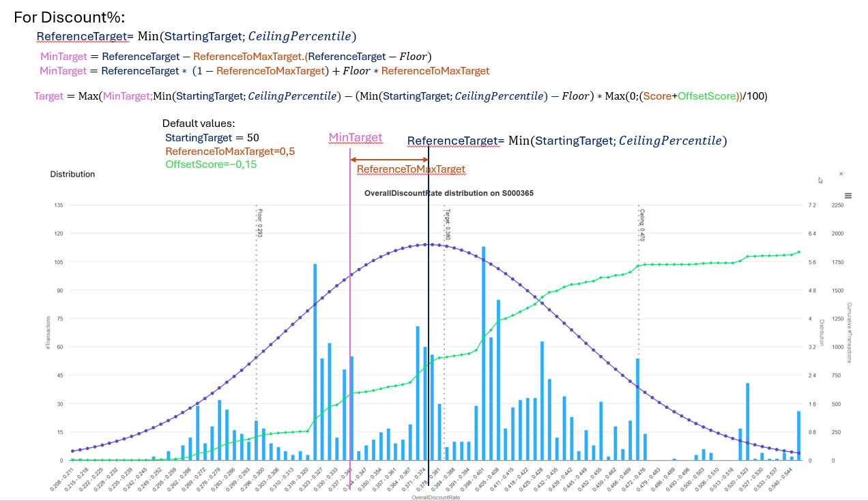Click the last point of green cumulative line
This screenshot has height=501, width=868.
798,252
